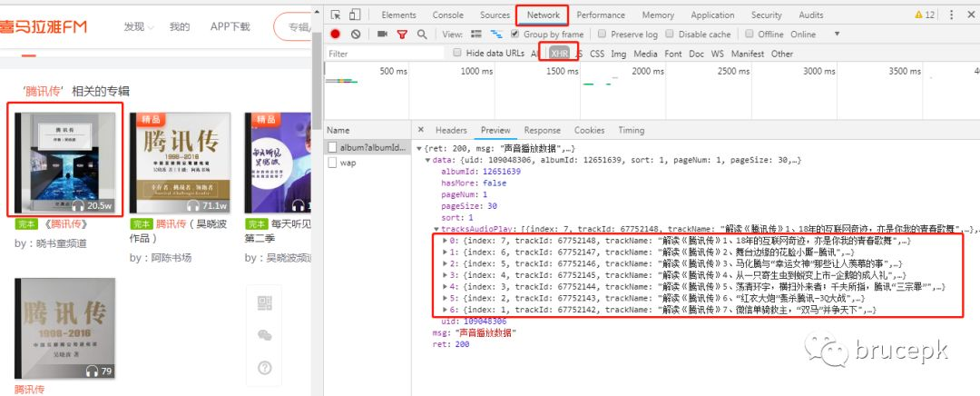Collapse the tracksAudioPlay array
Viewport: 980px width, 396px height.
click(x=436, y=229)
